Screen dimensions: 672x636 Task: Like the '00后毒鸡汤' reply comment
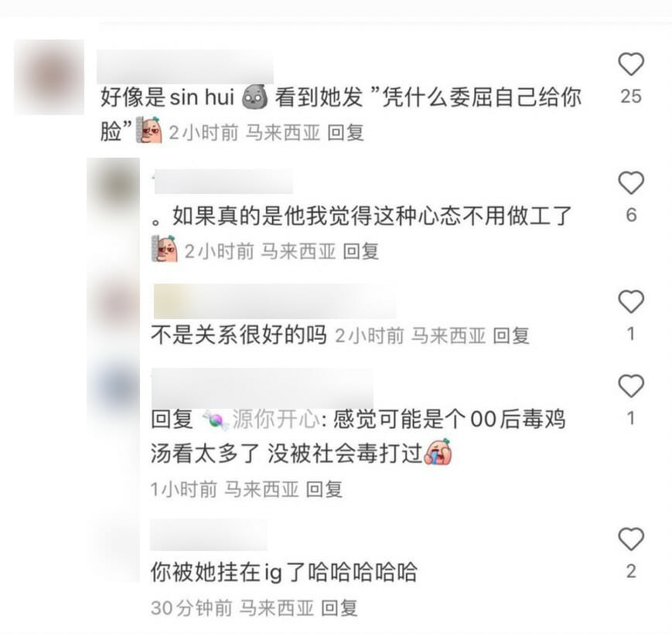click(x=631, y=386)
